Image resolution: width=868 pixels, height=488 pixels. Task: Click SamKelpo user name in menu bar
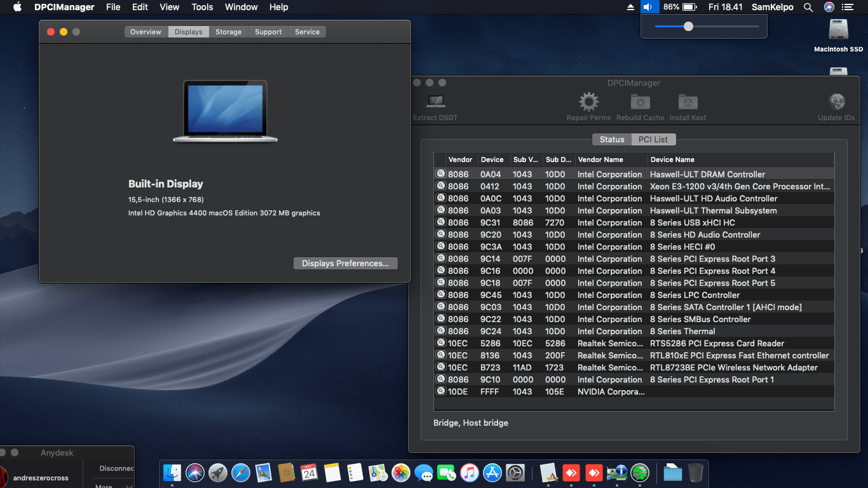coord(774,7)
